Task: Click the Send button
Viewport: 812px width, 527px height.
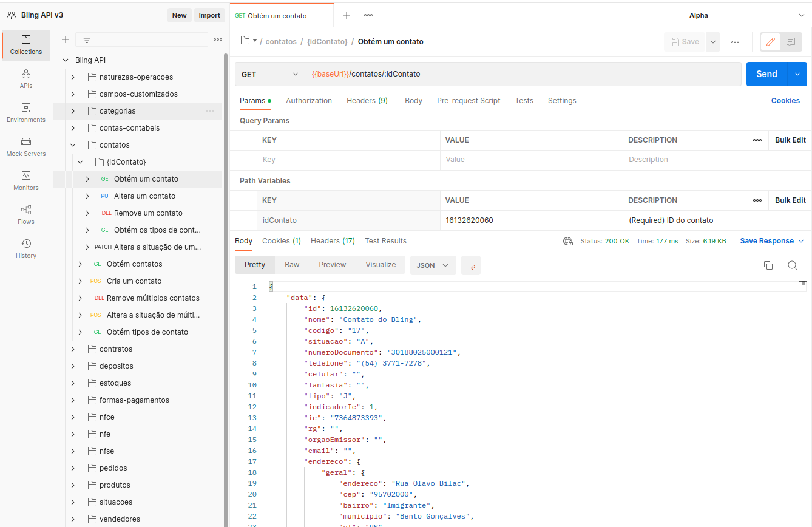Action: point(766,74)
